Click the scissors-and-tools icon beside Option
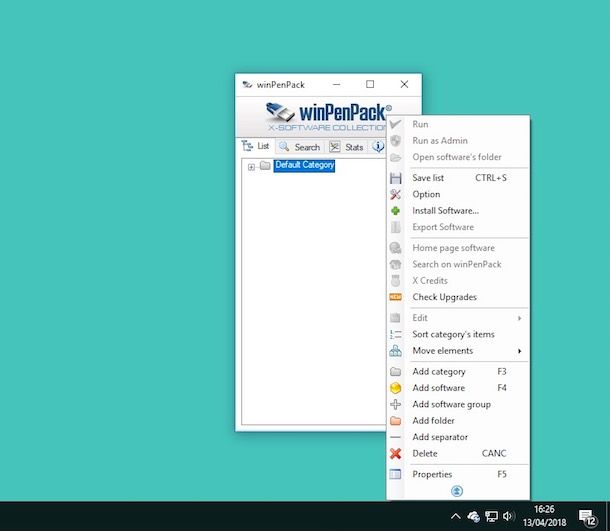The image size is (610, 531). pyautogui.click(x=395, y=195)
